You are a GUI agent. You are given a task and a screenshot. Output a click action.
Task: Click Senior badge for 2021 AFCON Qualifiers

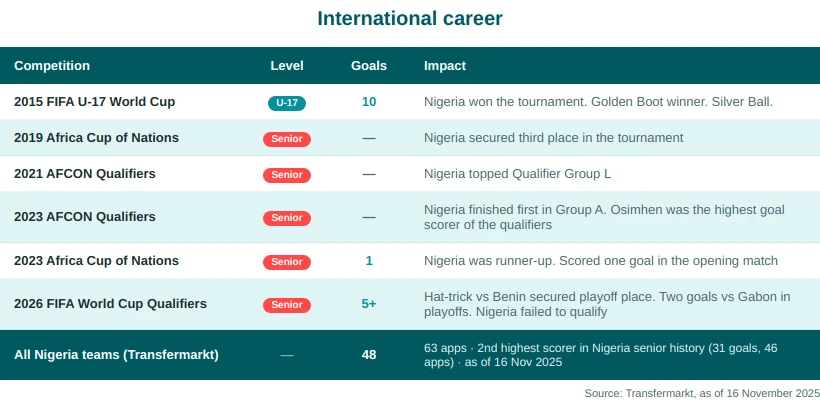tap(287, 175)
